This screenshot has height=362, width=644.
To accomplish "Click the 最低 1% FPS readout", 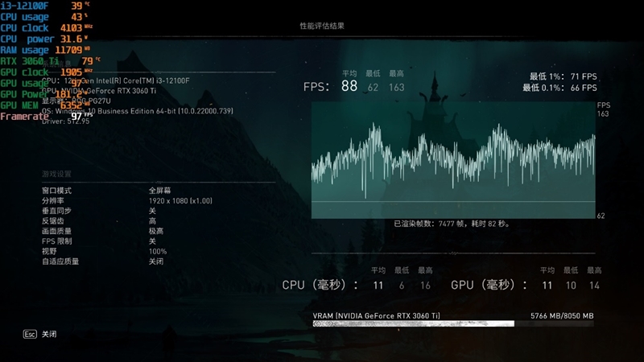I will (x=563, y=76).
